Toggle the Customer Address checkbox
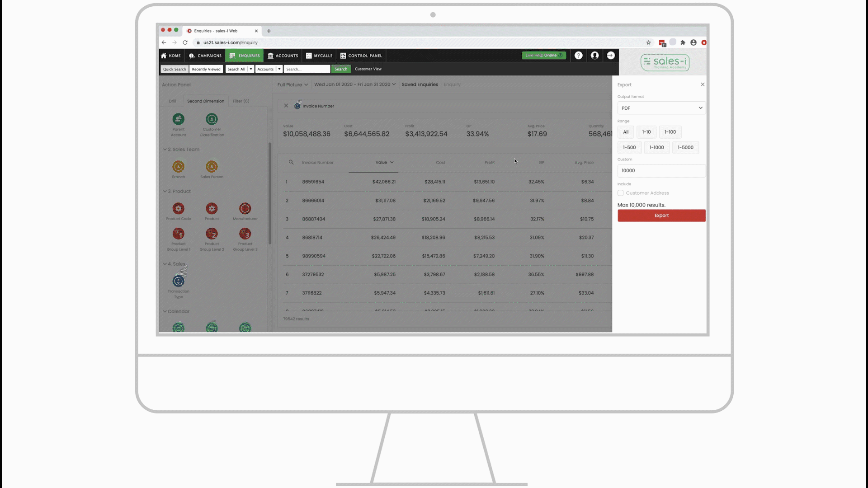The height and width of the screenshot is (488, 868). pos(621,192)
